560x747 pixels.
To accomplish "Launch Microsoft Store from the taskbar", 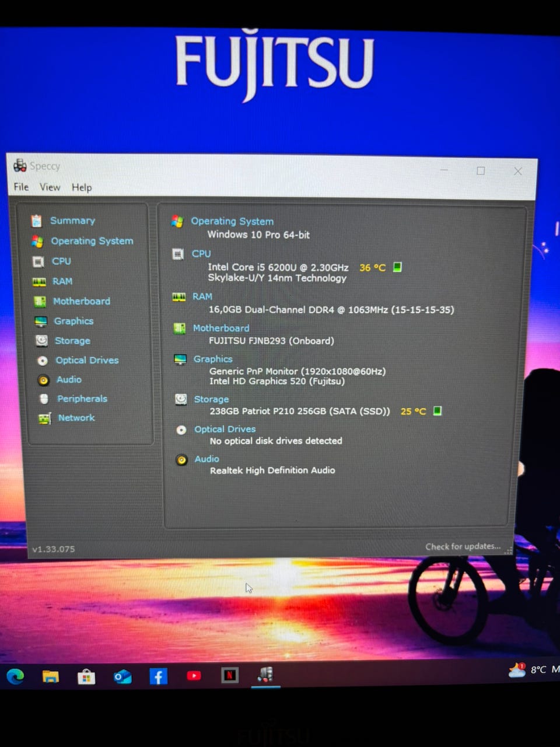I will coord(86,676).
